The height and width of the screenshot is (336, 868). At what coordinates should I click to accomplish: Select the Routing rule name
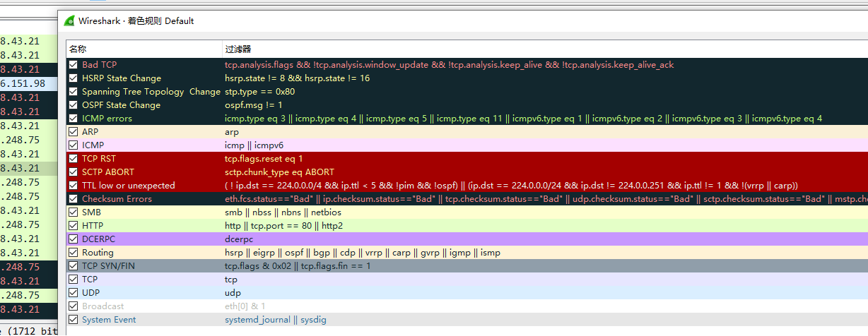98,253
